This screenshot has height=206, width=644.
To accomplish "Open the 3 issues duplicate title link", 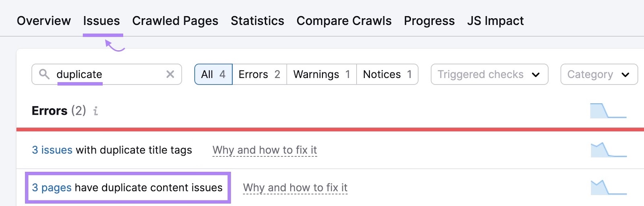I will coord(52,150).
